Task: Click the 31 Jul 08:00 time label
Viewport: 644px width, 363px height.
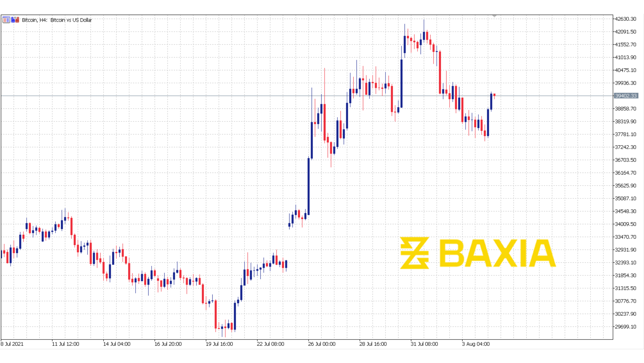Action: [424, 344]
